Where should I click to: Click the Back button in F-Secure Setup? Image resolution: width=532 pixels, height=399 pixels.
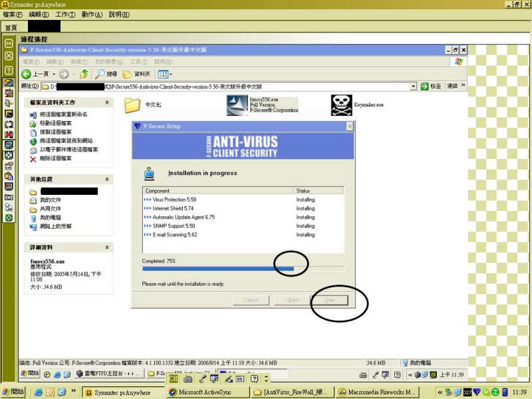292,301
